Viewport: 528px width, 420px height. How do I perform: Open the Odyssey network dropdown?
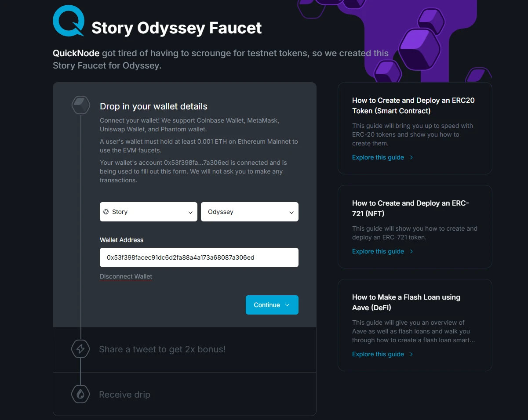tap(250, 212)
